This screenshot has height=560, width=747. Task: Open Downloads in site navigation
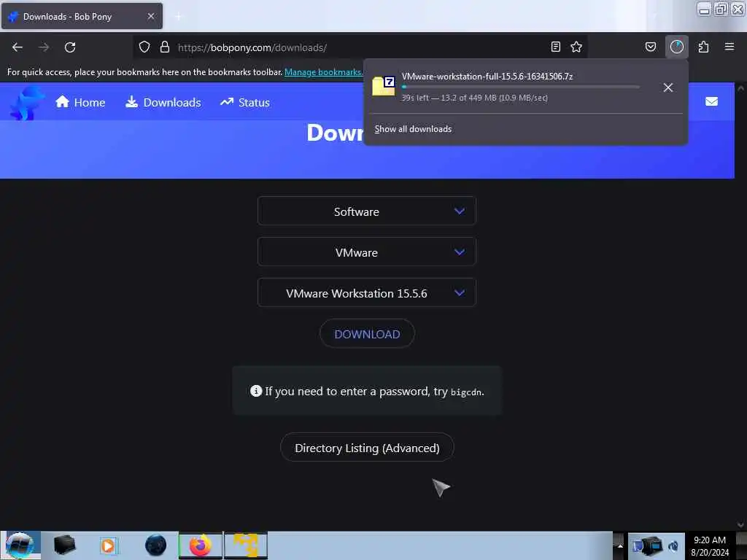[163, 102]
